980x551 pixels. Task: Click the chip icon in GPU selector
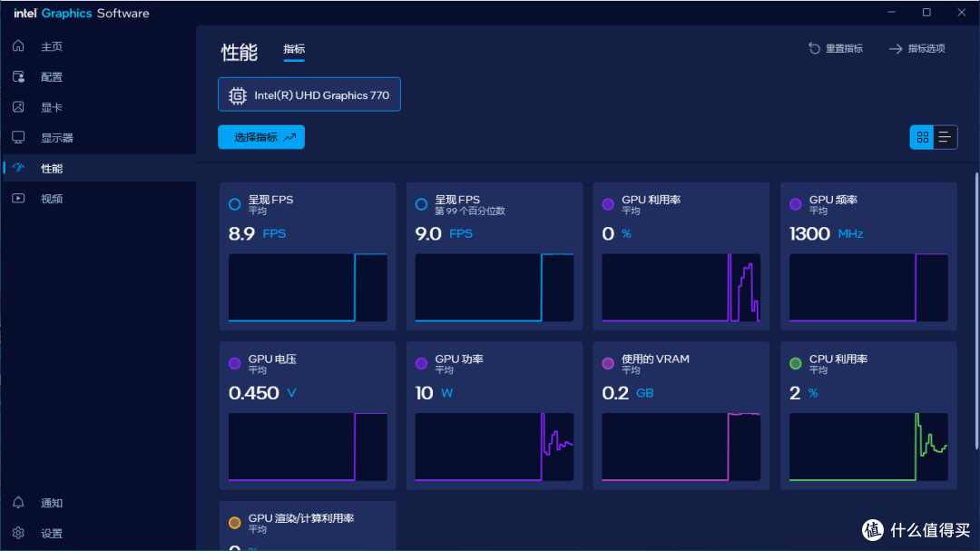pos(238,95)
